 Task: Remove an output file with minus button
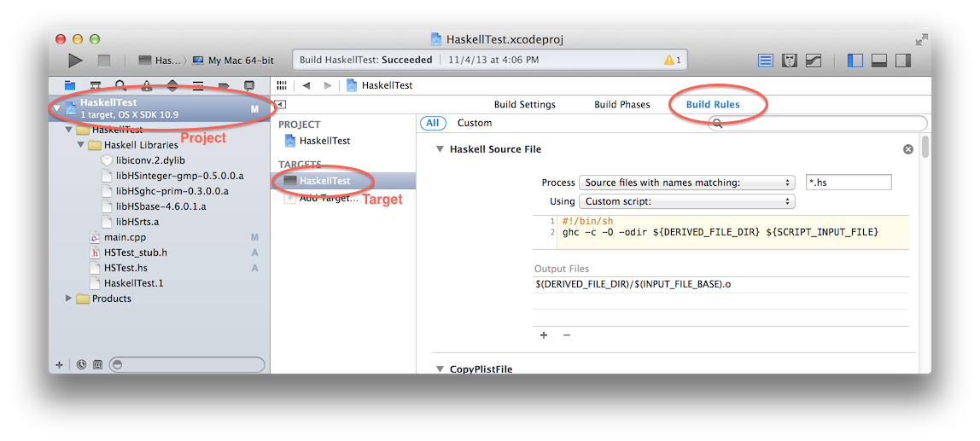coord(566,335)
